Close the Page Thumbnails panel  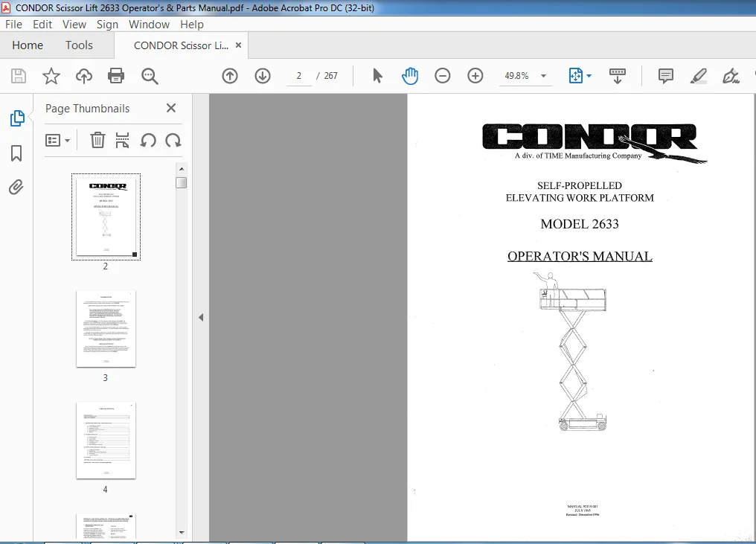(171, 108)
